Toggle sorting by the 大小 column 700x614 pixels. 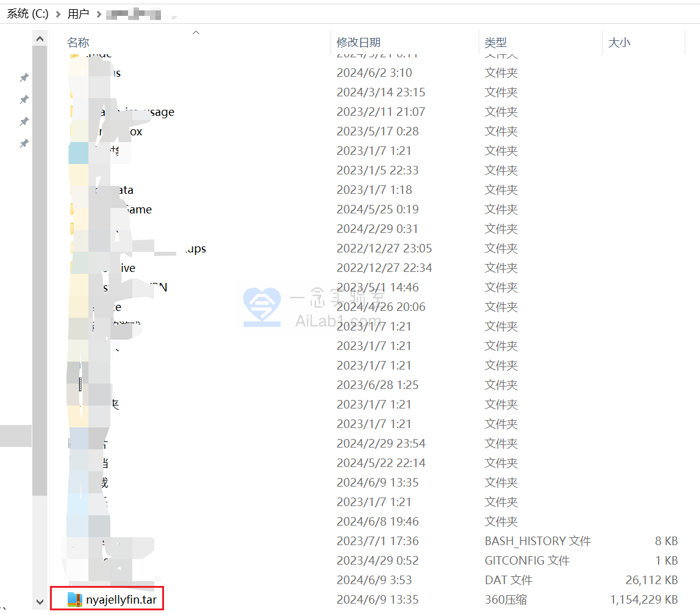[x=620, y=42]
